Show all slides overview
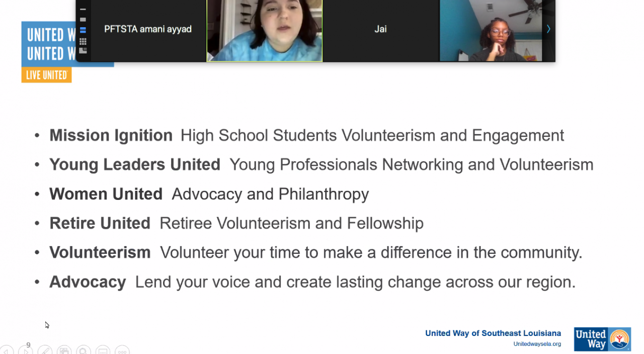Screen dimensions: 644x354 pyautogui.click(x=64, y=351)
